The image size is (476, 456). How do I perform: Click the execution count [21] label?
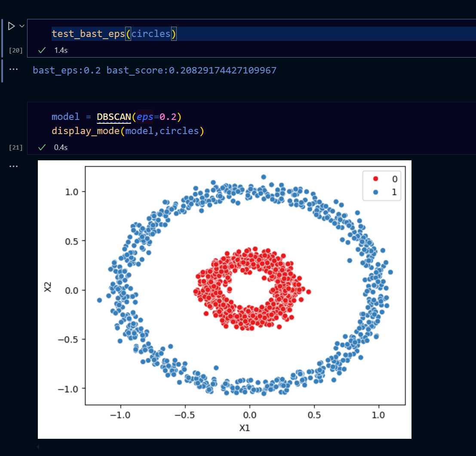click(16, 147)
